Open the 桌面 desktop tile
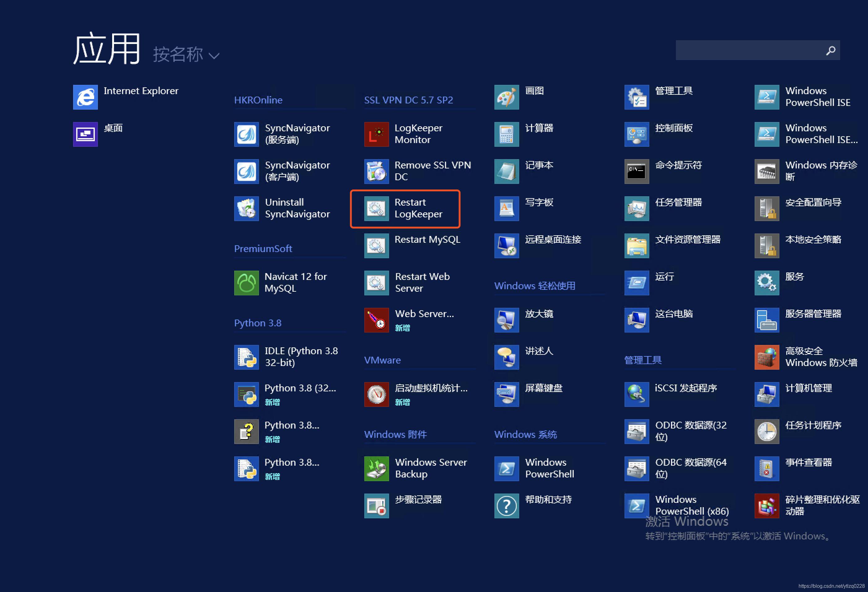 click(85, 134)
